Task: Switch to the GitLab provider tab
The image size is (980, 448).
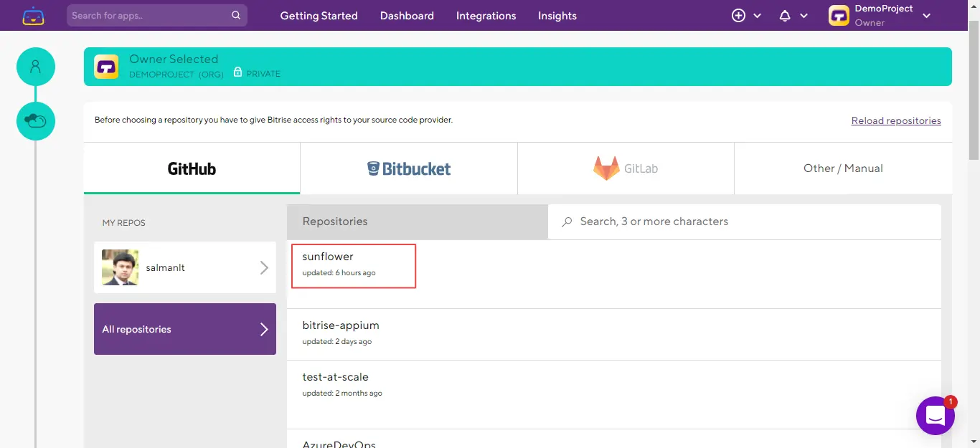Action: (626, 168)
